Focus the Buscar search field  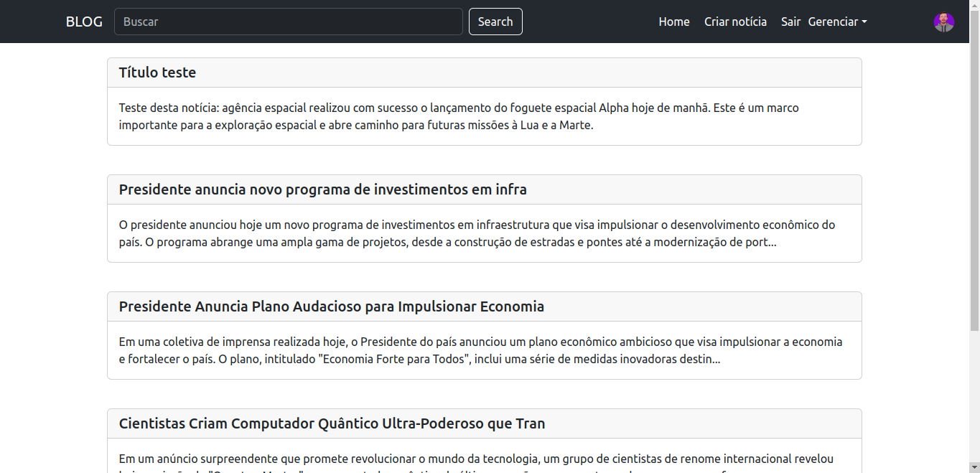tap(288, 22)
